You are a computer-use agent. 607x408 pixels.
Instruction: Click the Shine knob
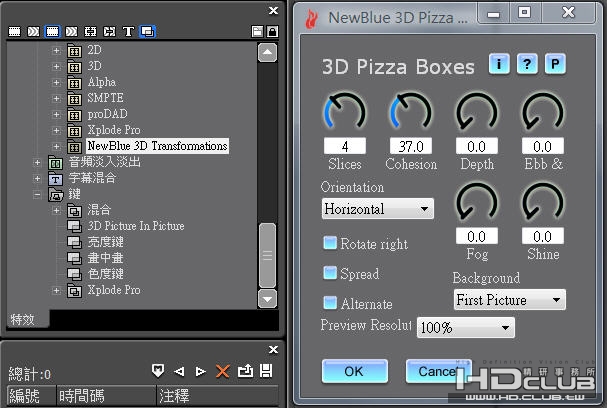pyautogui.click(x=543, y=202)
